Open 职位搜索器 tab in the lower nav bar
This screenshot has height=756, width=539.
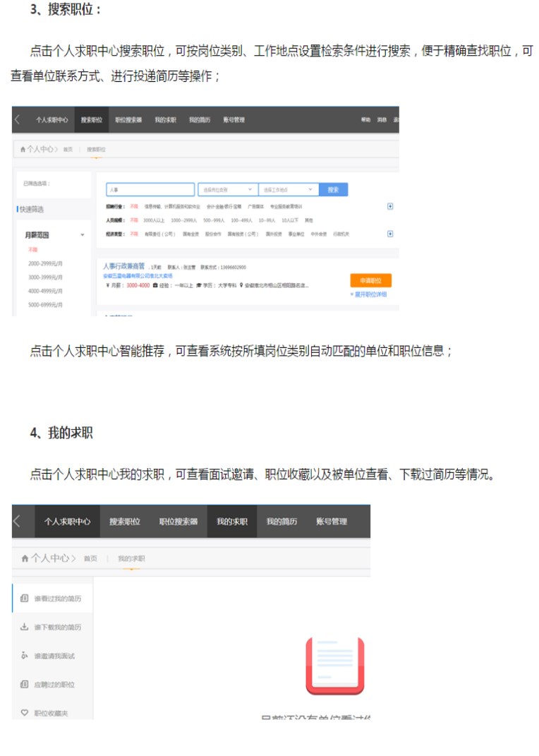click(178, 522)
